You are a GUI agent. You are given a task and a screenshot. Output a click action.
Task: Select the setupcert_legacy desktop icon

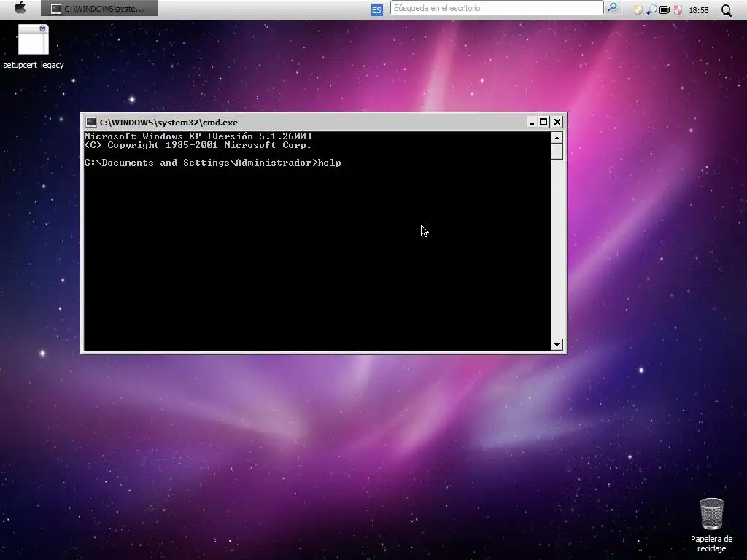point(34,47)
